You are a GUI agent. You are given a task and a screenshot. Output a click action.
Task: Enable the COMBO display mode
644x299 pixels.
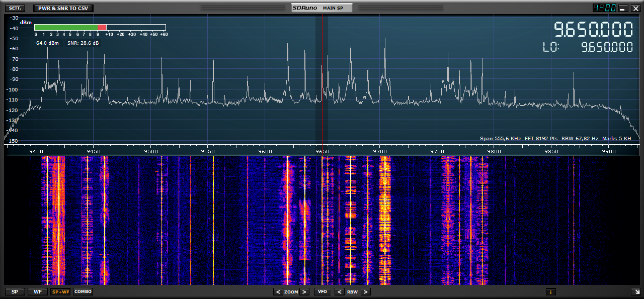click(83, 291)
